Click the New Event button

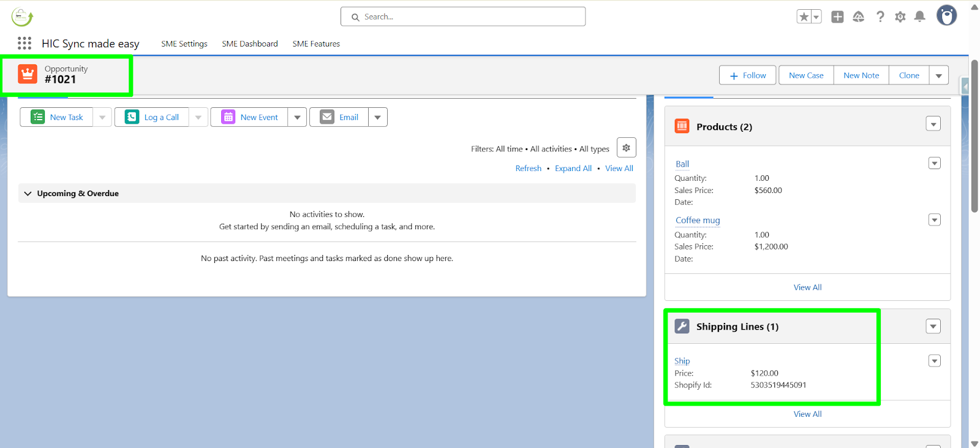click(x=249, y=117)
